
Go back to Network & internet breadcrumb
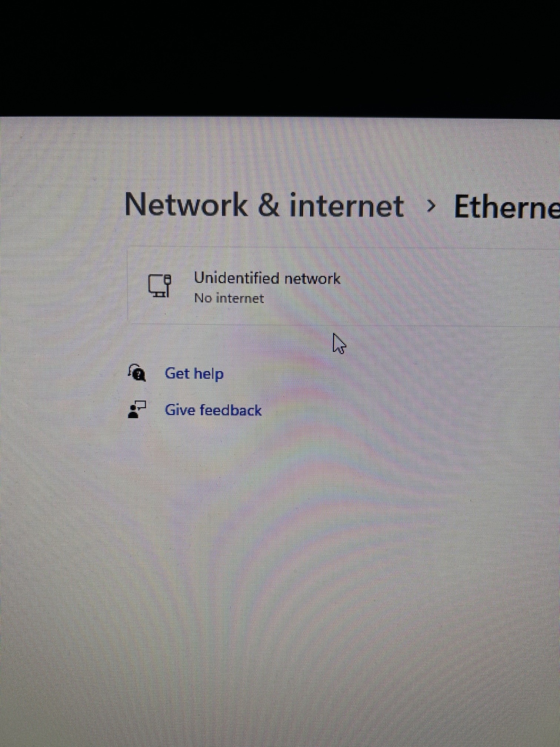pyautogui.click(x=264, y=205)
